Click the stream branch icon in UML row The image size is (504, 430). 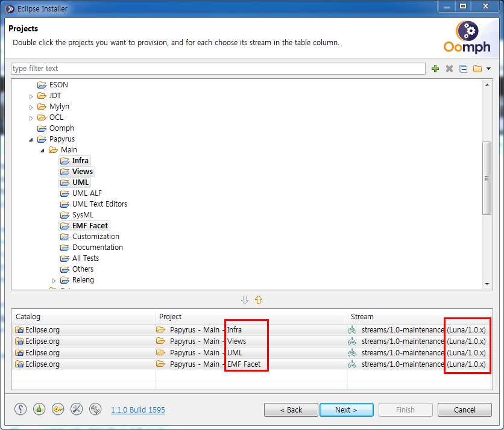click(x=352, y=353)
